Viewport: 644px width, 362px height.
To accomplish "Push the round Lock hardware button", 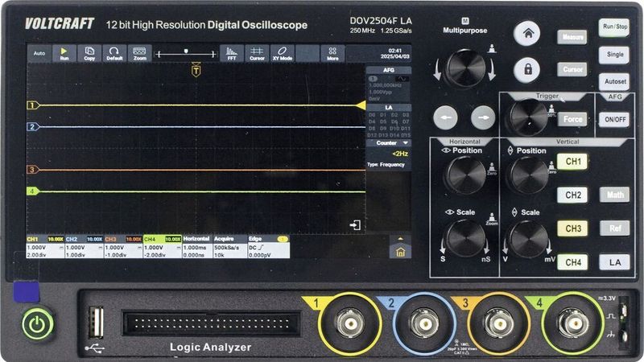I will coord(528,69).
